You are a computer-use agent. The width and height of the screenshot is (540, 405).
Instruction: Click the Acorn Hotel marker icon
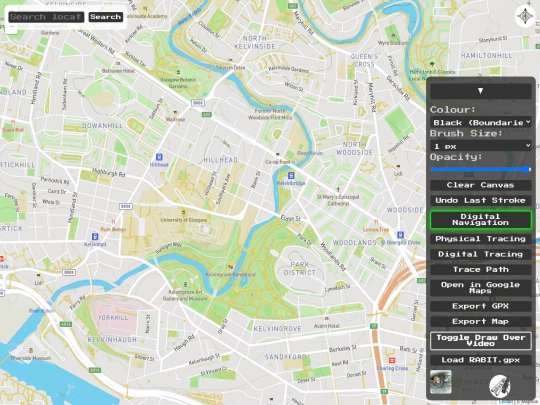click(326, 319)
